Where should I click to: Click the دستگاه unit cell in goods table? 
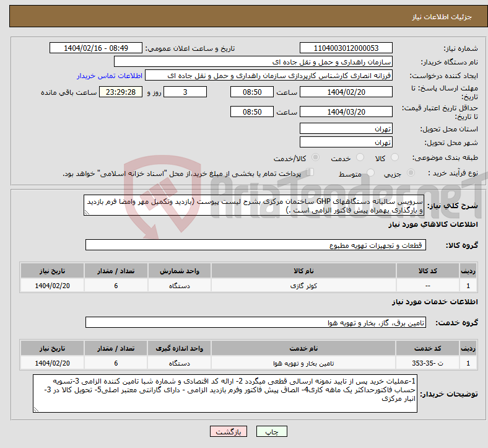click(180, 286)
